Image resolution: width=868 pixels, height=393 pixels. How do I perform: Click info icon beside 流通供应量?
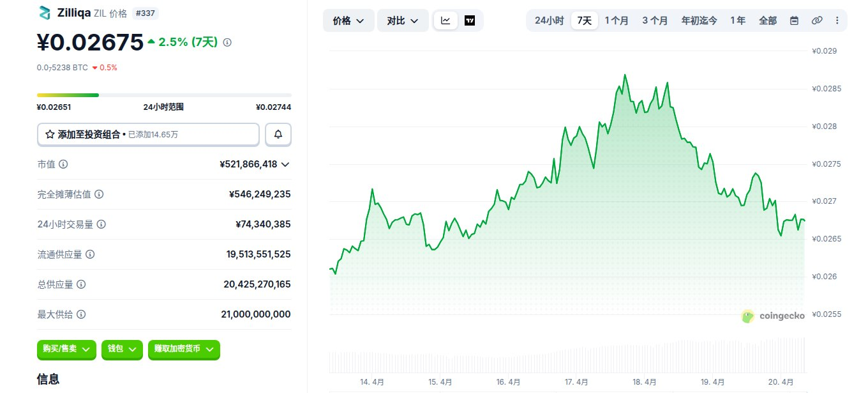90,254
